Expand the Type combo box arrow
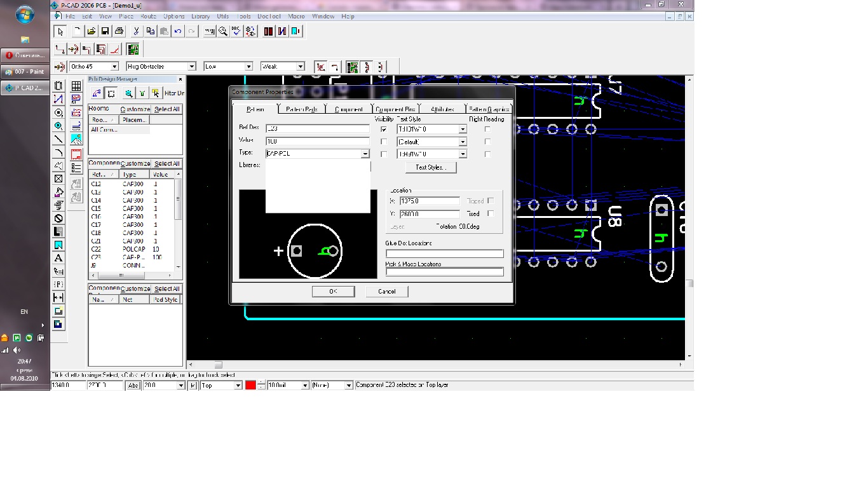868x488 pixels. pyautogui.click(x=365, y=154)
